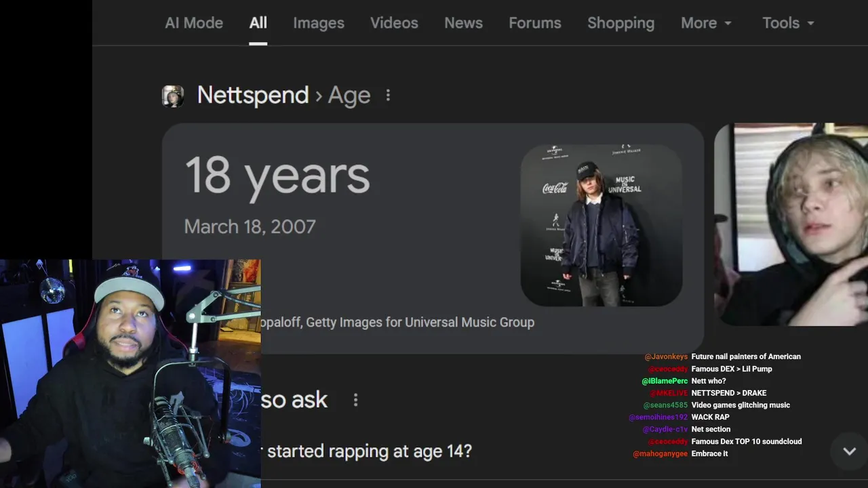
Task: Open the Nettspend red carpet photo
Action: point(601,225)
